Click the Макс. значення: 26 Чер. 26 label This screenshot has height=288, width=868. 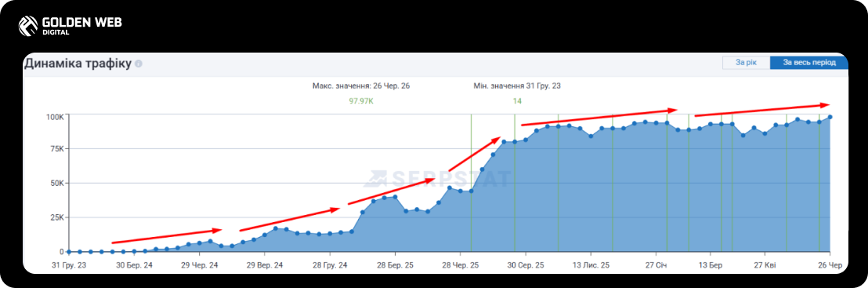click(361, 86)
